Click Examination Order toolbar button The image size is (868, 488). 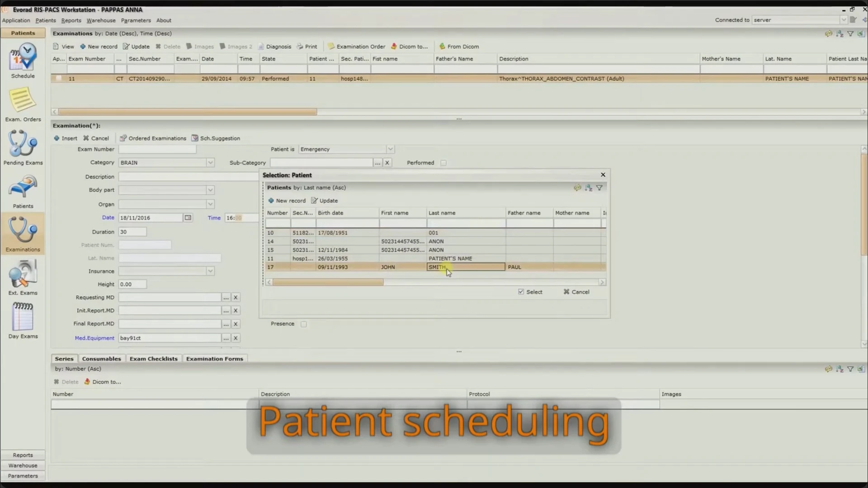pos(356,47)
